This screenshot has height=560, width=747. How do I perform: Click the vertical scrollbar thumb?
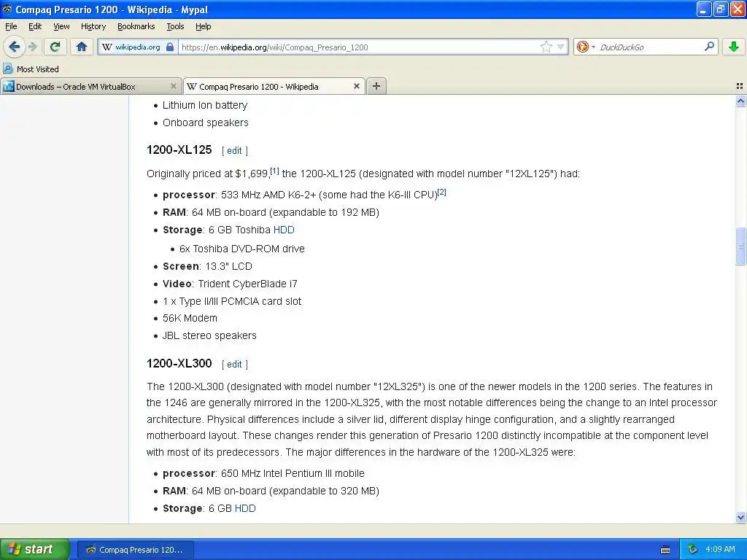[740, 246]
